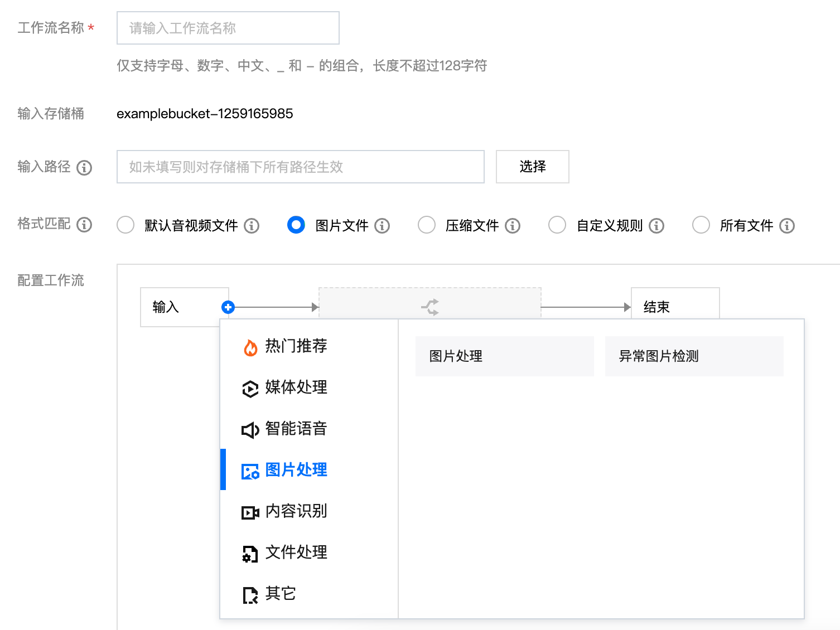Screen dimensions: 840x630
Task: Select the 默认音视频文件 radio button
Action: 125,225
